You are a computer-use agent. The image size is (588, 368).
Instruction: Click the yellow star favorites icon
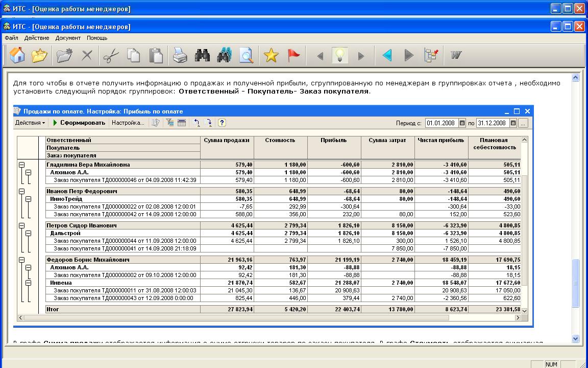pyautogui.click(x=271, y=55)
